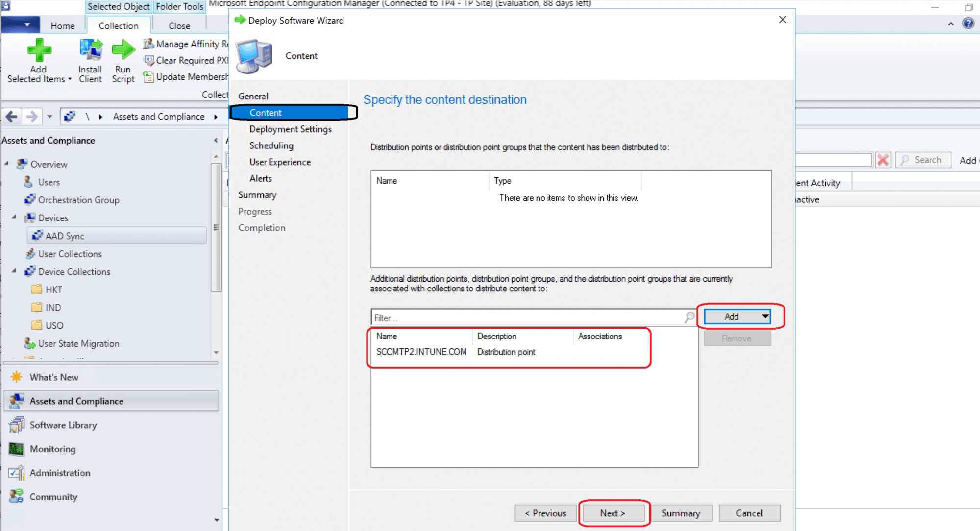Screen dimensions: 980x531
Task: Click the Next button
Action: (612, 513)
